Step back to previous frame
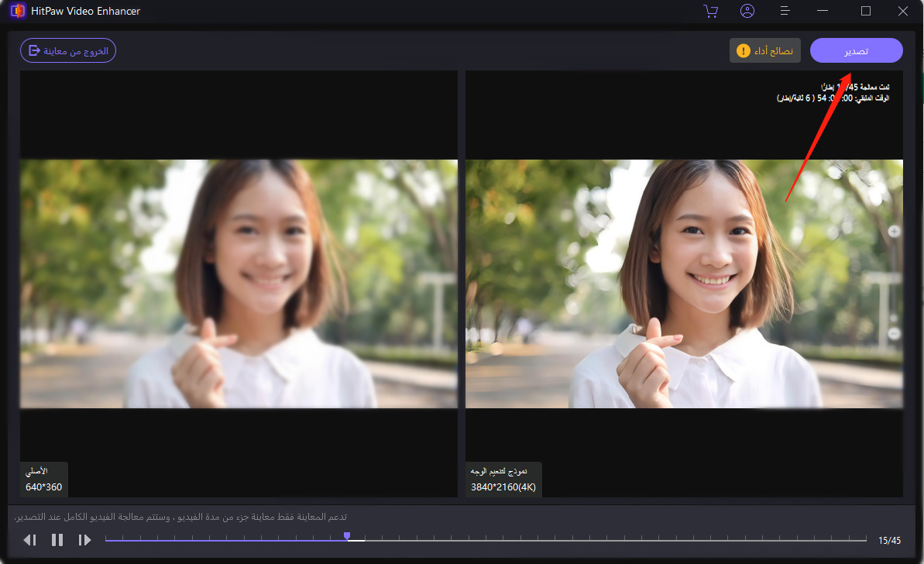 pyautogui.click(x=29, y=540)
